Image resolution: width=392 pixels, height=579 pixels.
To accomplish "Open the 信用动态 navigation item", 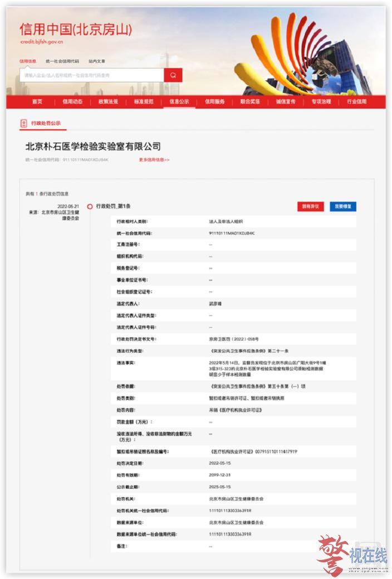I will (x=72, y=101).
